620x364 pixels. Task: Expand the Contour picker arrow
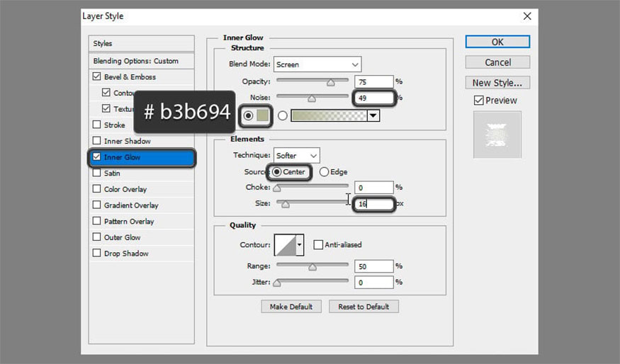click(x=300, y=245)
